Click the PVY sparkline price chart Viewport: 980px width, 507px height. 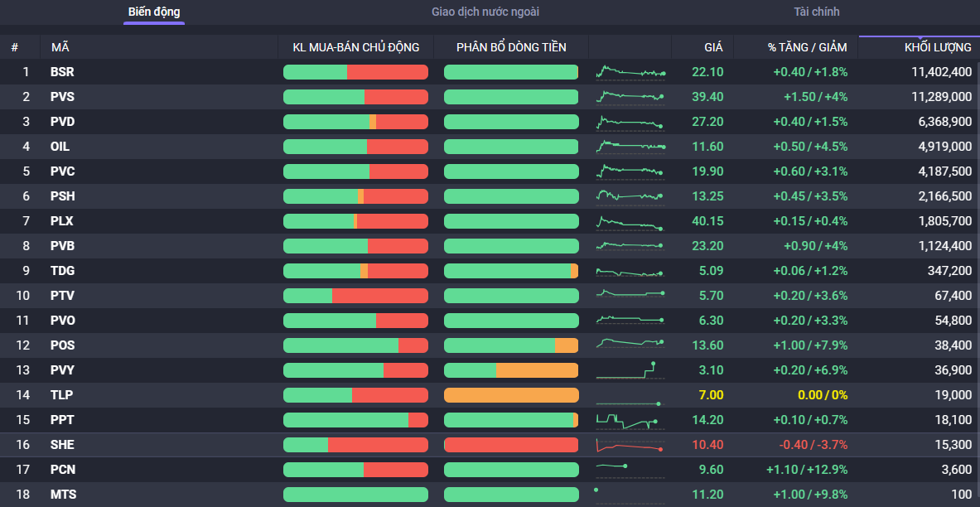630,370
